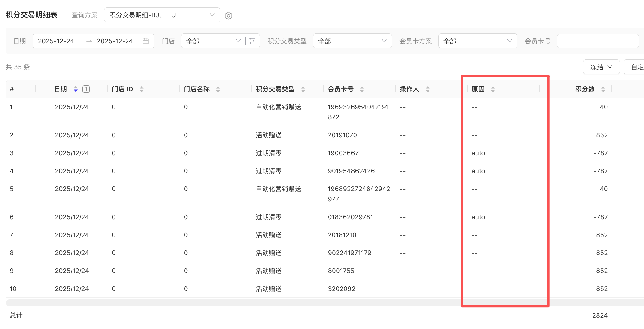644x329 pixels.
Task: Open the 冻结 dropdown button
Action: tap(601, 67)
